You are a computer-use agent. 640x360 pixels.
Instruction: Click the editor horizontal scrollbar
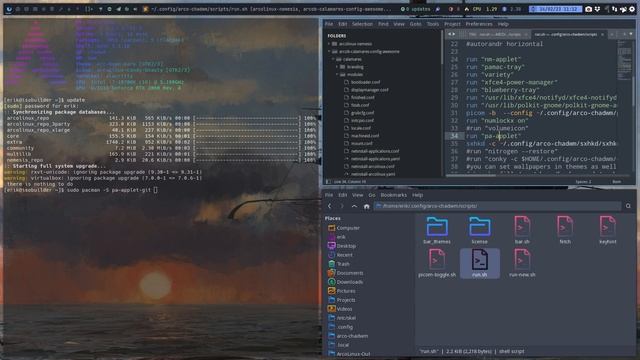(471, 176)
